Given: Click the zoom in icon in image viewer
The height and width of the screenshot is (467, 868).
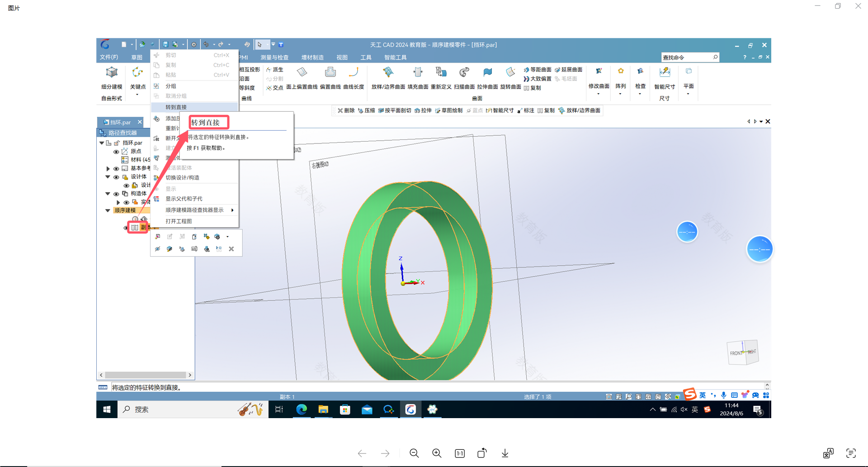Looking at the screenshot, I should 437,453.
